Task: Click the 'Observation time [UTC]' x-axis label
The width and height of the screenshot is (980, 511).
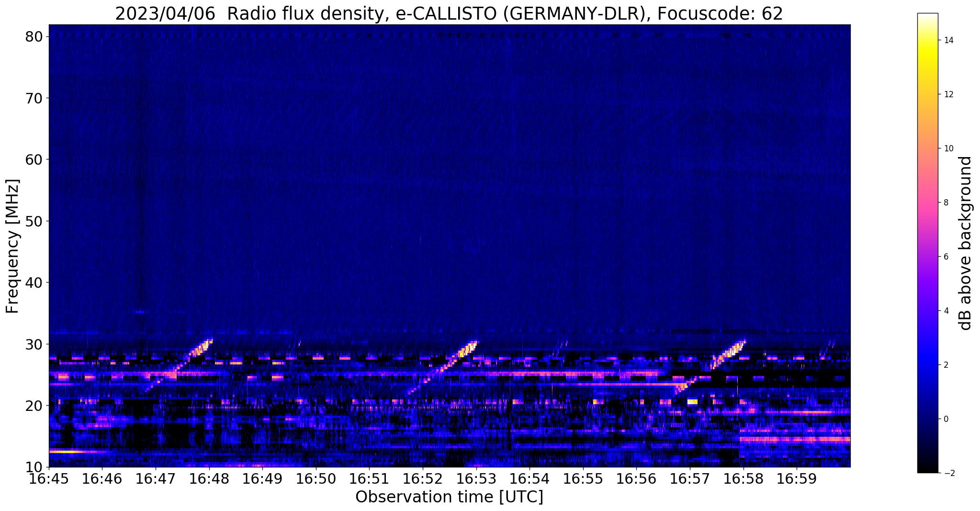Action: [x=449, y=497]
